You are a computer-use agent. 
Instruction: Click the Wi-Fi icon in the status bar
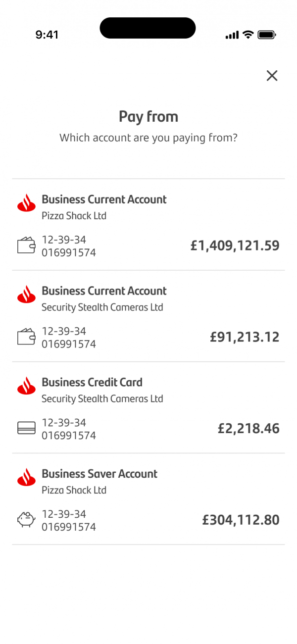pos(247,35)
